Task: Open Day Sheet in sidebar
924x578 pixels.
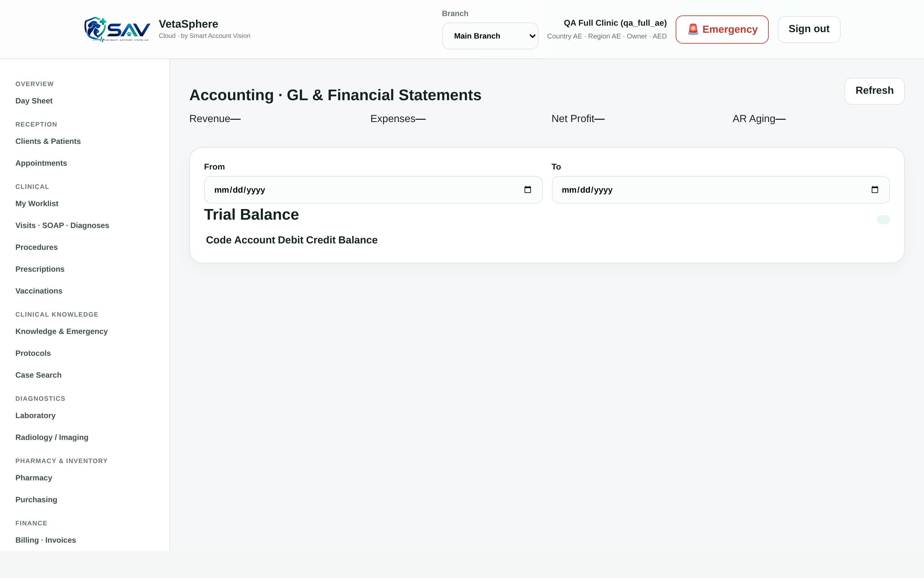Action: (x=34, y=101)
